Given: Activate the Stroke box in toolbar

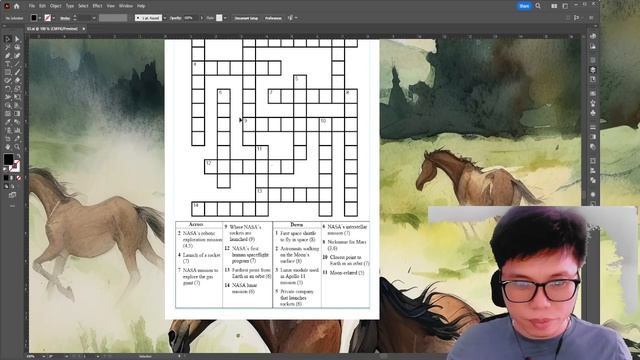Looking at the screenshot, I should (15, 166).
